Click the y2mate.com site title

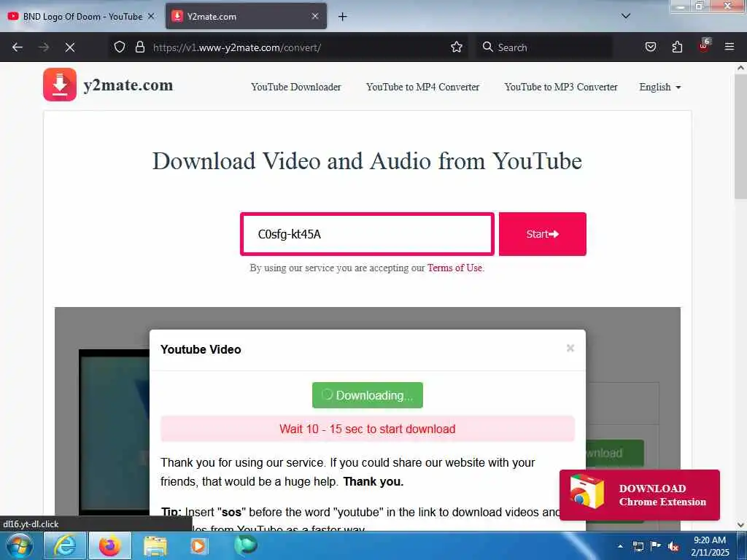pyautogui.click(x=128, y=85)
